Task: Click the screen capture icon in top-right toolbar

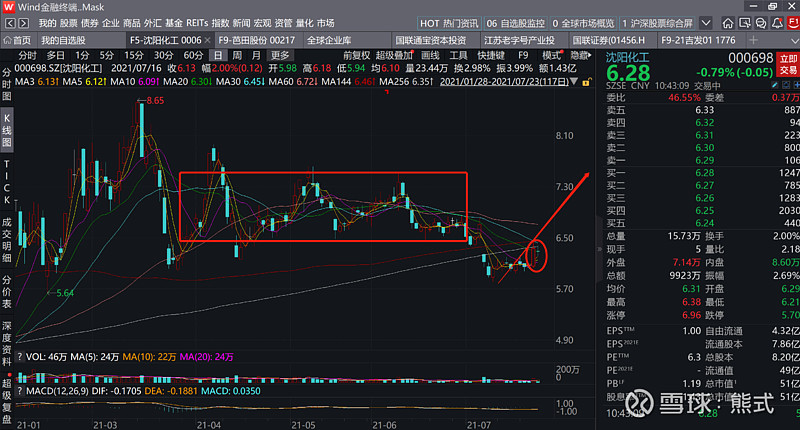Action: (744, 23)
